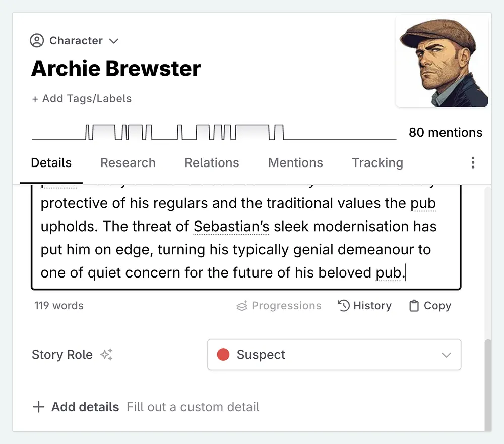Image resolution: width=504 pixels, height=444 pixels.
Task: Click the Story Role sparkle icon
Action: pos(106,355)
